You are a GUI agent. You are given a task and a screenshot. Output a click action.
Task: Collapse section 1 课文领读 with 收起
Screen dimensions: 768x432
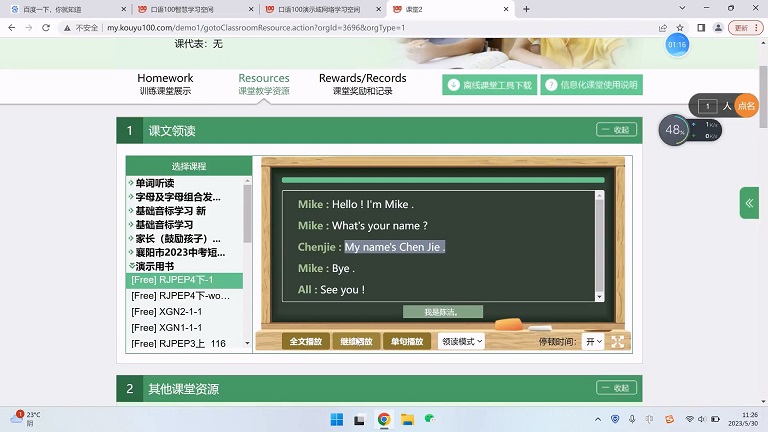(x=616, y=130)
